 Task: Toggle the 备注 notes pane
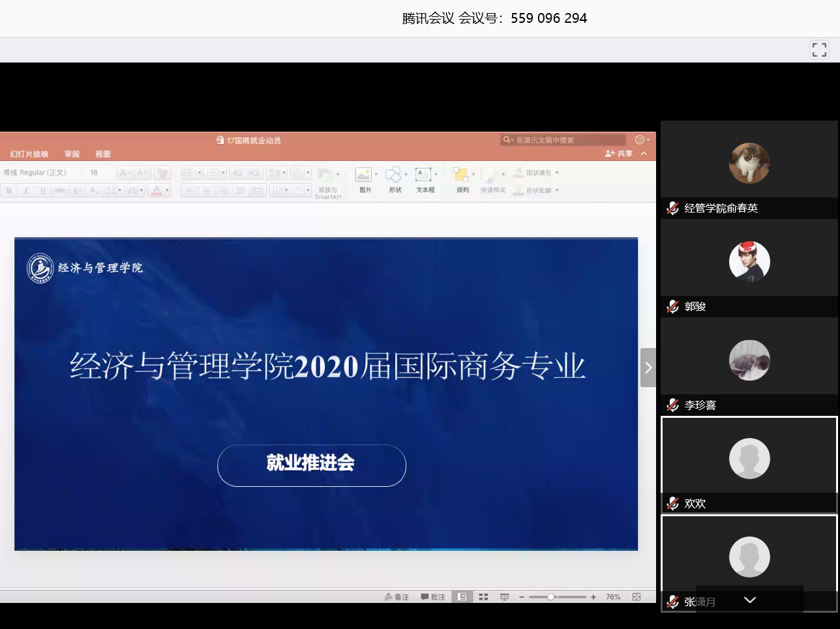397,597
